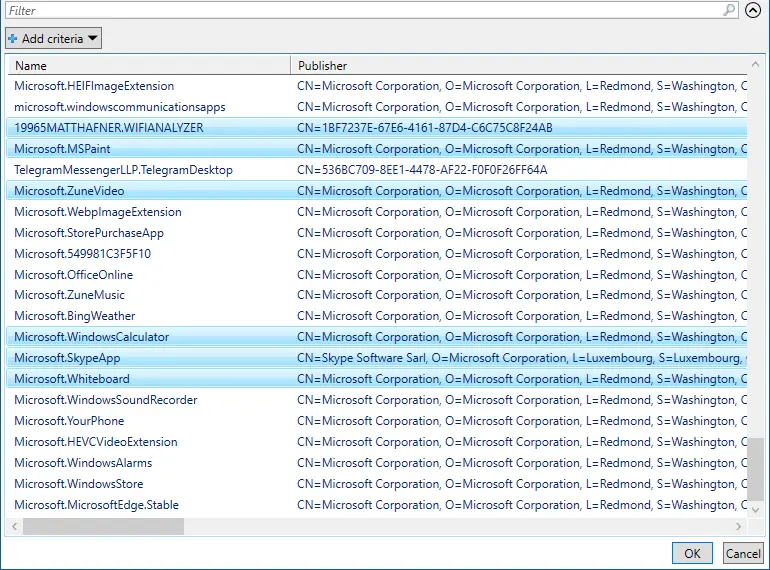
Task: Click the magnifier icon in Filter box
Action: click(729, 10)
